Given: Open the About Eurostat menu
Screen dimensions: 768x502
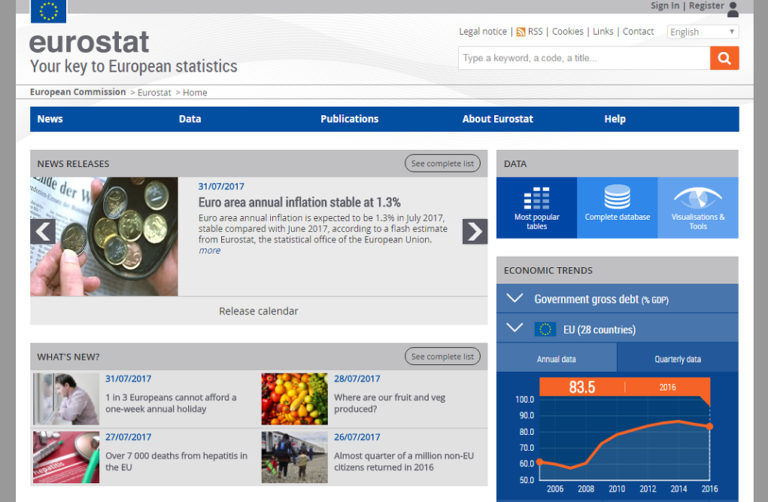Looking at the screenshot, I should click(x=498, y=119).
